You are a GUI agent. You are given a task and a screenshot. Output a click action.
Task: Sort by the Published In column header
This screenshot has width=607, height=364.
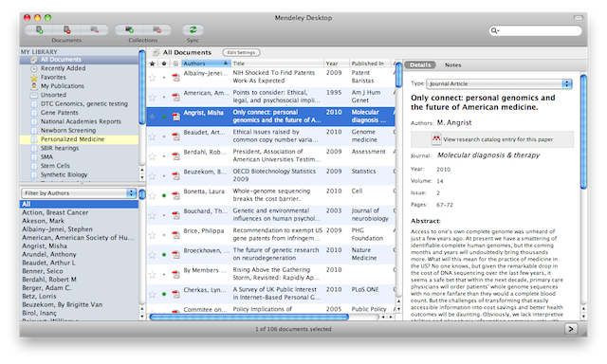pyautogui.click(x=370, y=64)
